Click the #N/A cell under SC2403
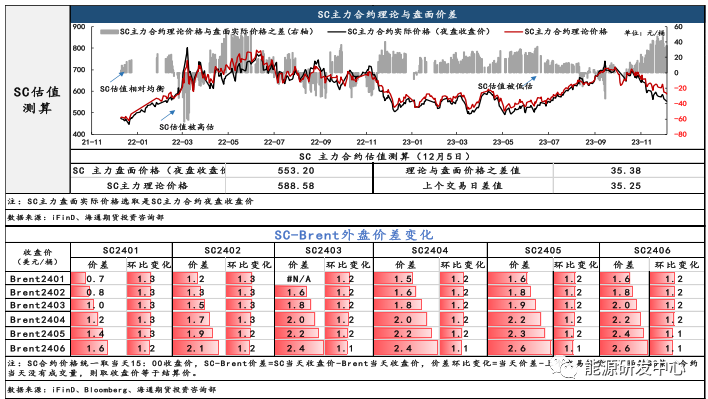This screenshot has height=399, width=708. tap(298, 279)
